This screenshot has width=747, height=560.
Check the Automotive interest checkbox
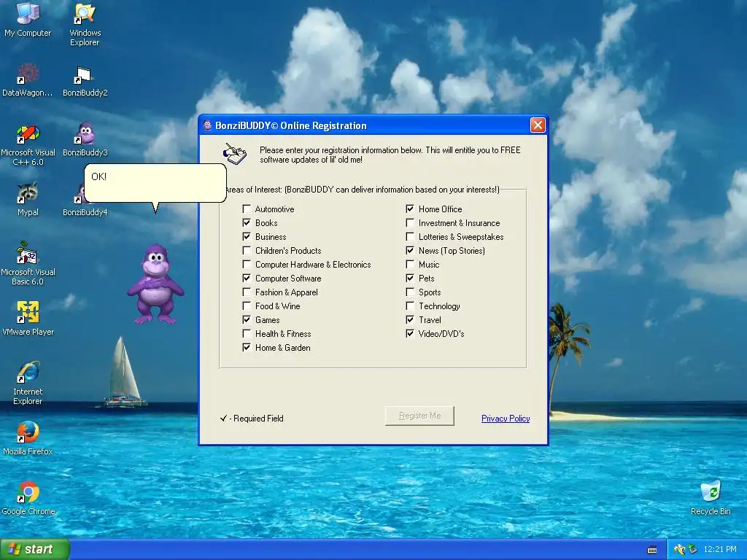(247, 209)
